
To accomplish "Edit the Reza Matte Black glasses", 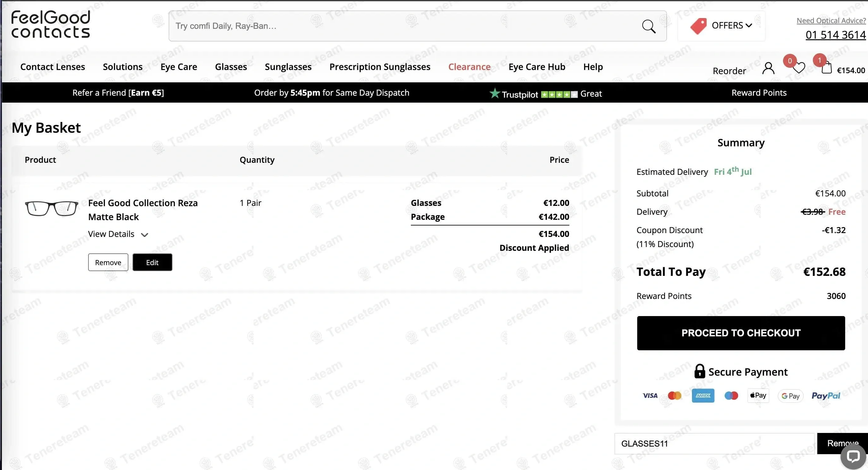I will coord(152,262).
